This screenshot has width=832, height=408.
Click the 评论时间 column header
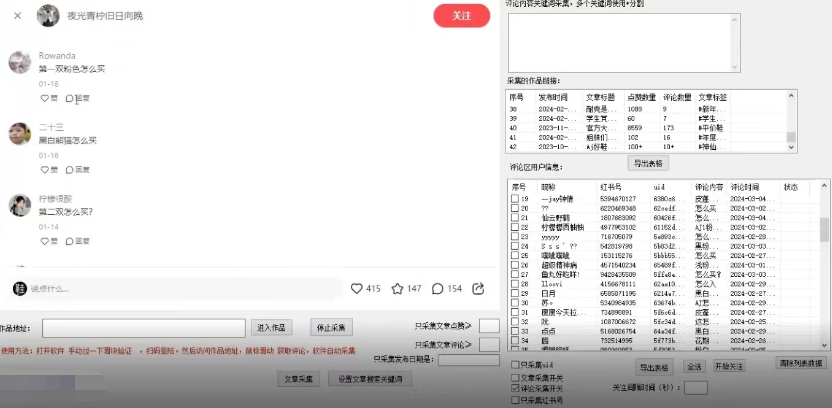point(745,187)
